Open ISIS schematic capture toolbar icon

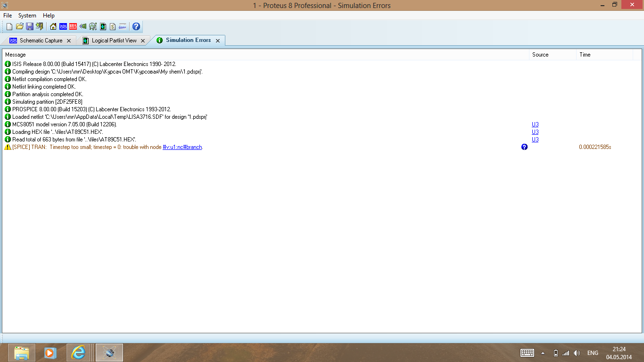(x=63, y=26)
